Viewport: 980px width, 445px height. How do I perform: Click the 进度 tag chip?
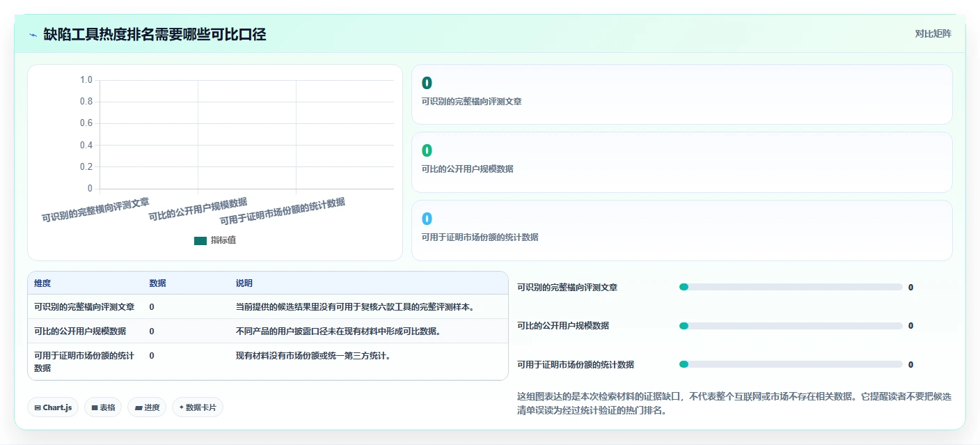(147, 407)
